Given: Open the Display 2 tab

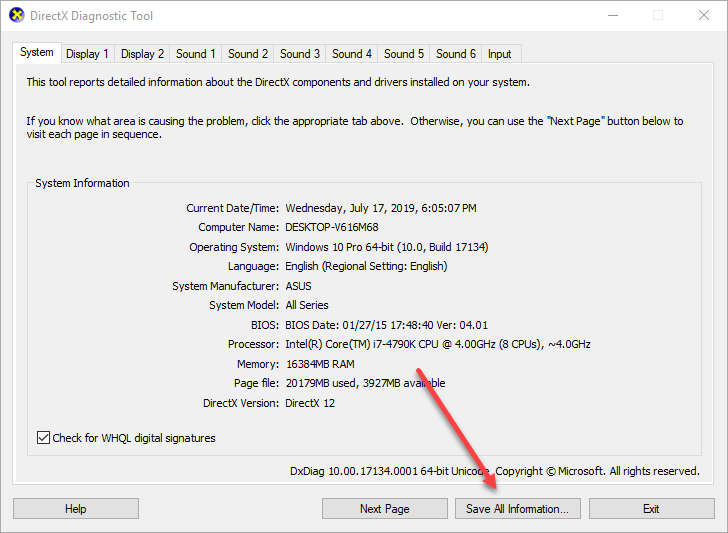Looking at the screenshot, I should point(142,54).
